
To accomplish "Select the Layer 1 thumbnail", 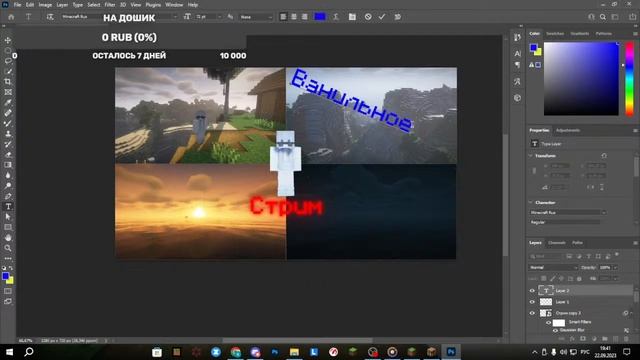I will point(546,302).
